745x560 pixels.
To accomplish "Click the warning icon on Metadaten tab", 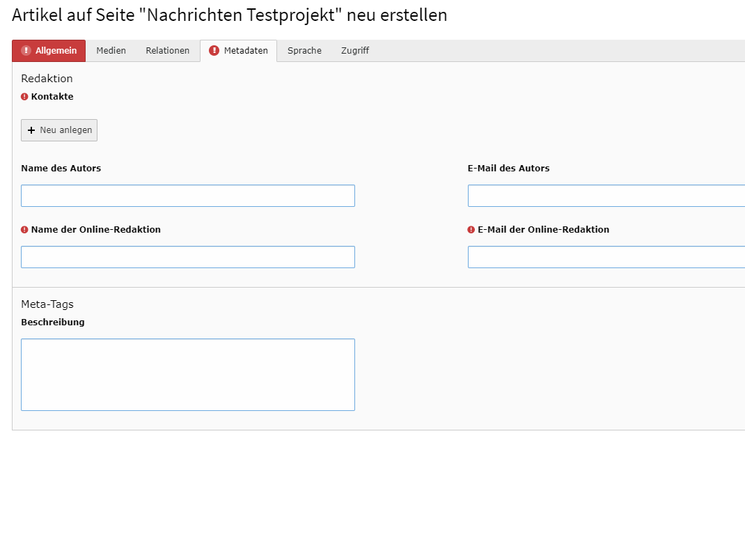I will [x=214, y=51].
